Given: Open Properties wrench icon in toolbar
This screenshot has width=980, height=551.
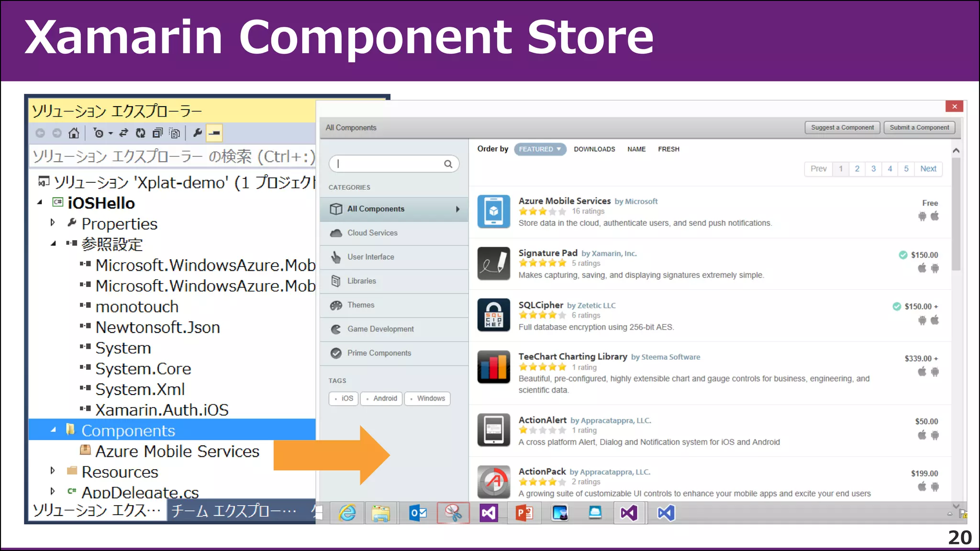Looking at the screenshot, I should click(x=197, y=133).
